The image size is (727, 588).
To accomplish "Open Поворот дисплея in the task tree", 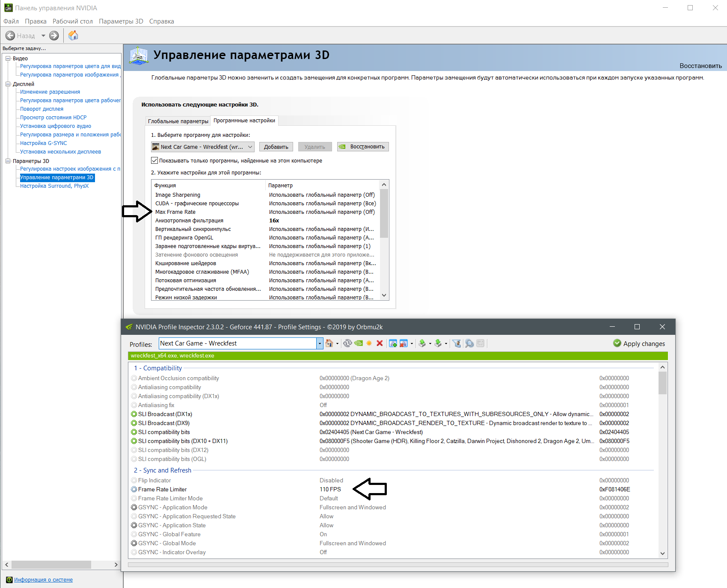I will click(42, 109).
